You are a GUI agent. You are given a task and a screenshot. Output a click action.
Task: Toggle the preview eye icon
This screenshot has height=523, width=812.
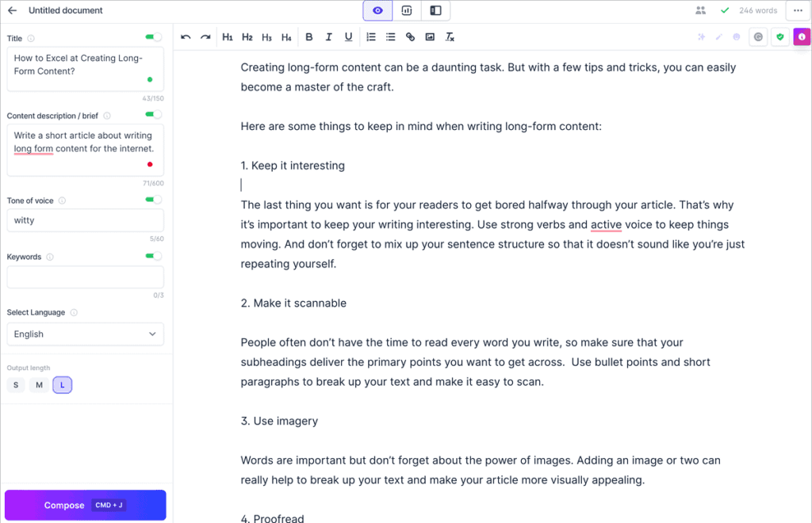(377, 10)
